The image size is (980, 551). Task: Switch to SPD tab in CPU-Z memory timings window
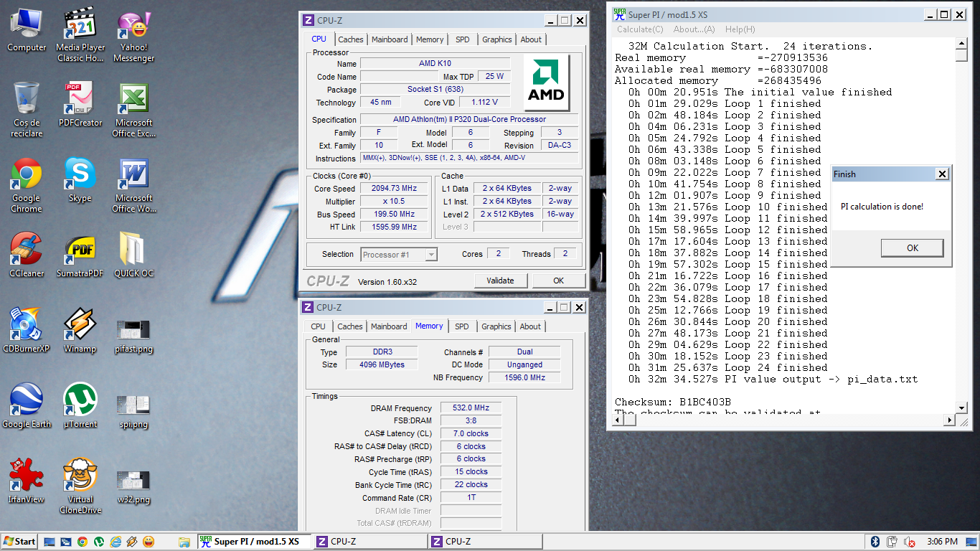(462, 326)
